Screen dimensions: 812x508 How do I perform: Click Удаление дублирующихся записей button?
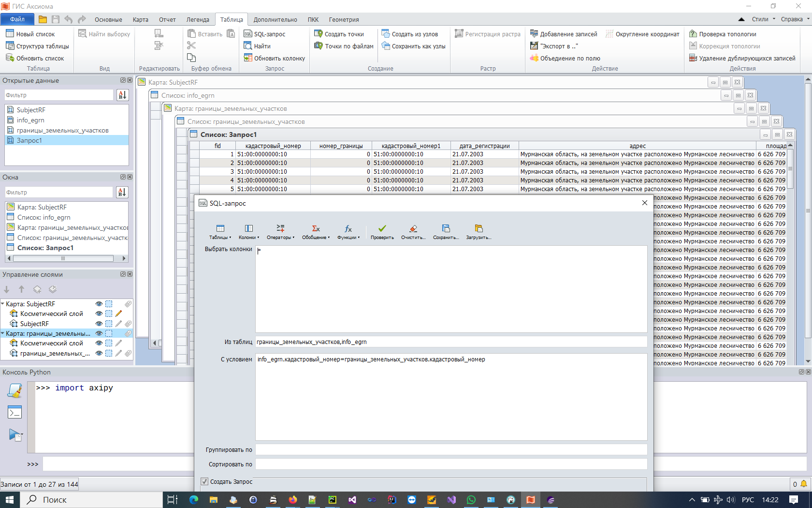742,58
